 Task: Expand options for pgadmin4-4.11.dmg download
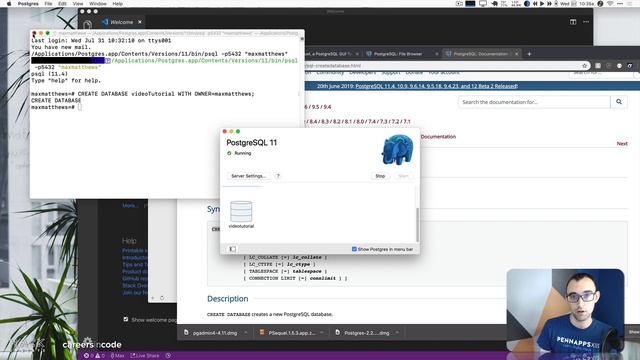pyautogui.click(x=246, y=333)
